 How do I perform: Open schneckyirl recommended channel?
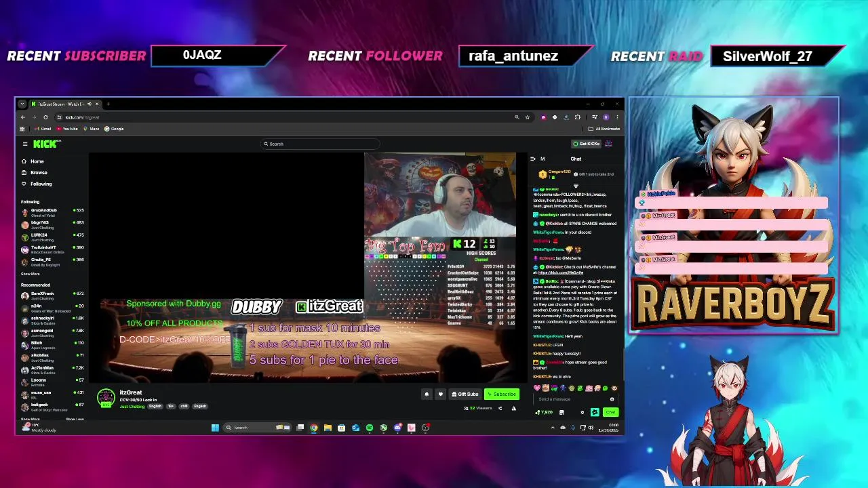coord(53,320)
